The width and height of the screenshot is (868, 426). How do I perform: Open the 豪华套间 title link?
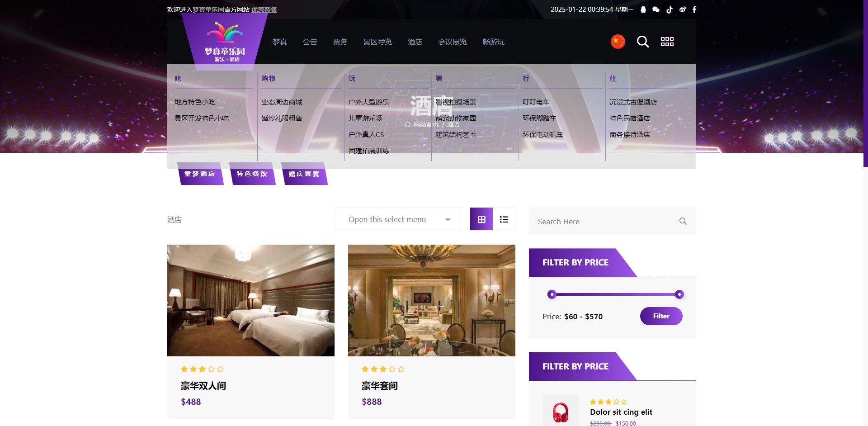coord(380,386)
